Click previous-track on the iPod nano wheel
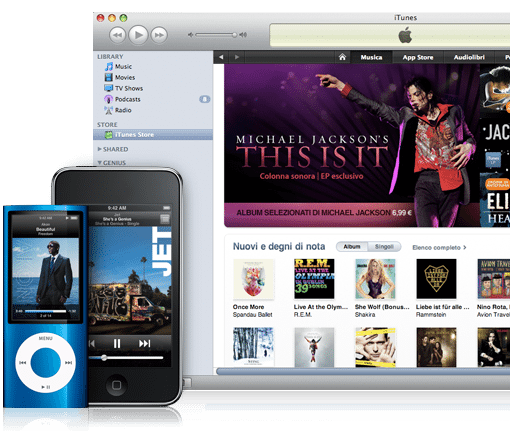Viewport: 511px width, 431px height. coord(22,363)
